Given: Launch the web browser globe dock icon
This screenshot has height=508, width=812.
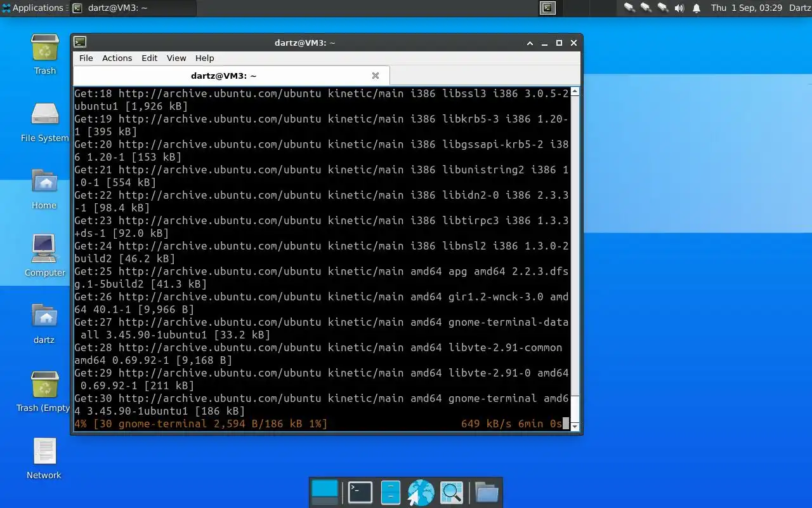Looking at the screenshot, I should click(x=421, y=492).
